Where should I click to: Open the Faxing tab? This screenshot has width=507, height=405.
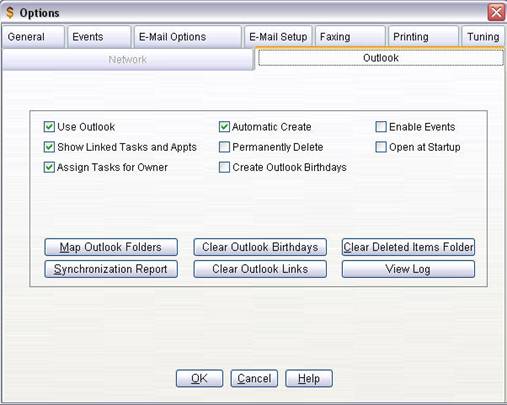click(350, 37)
